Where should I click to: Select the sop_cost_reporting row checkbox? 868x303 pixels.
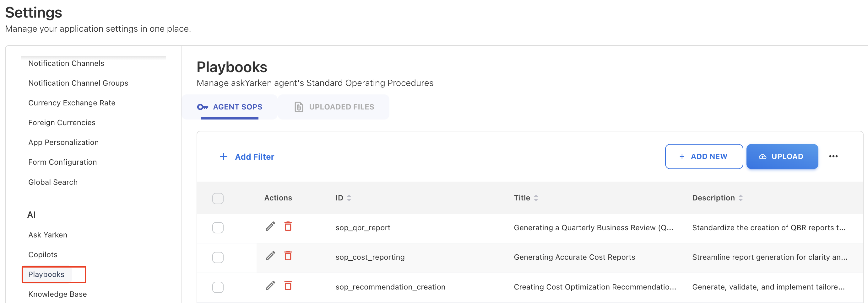[x=218, y=257]
